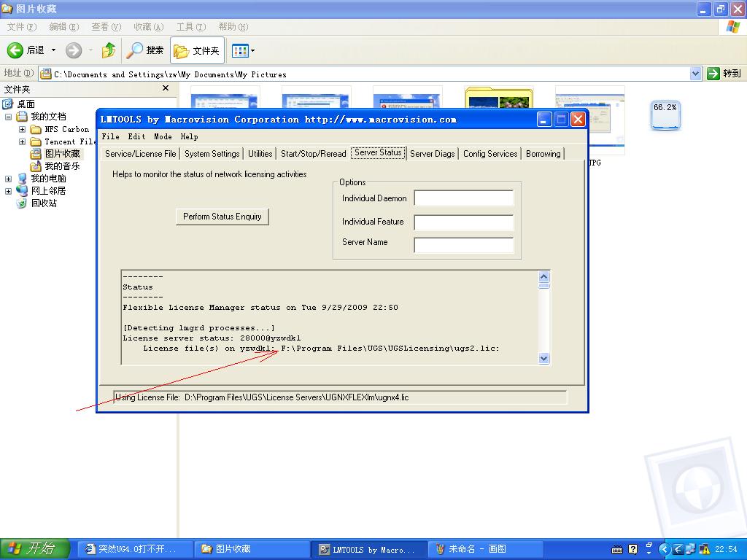Expand hidden system tray icons arrow
747x560 pixels.
664,549
